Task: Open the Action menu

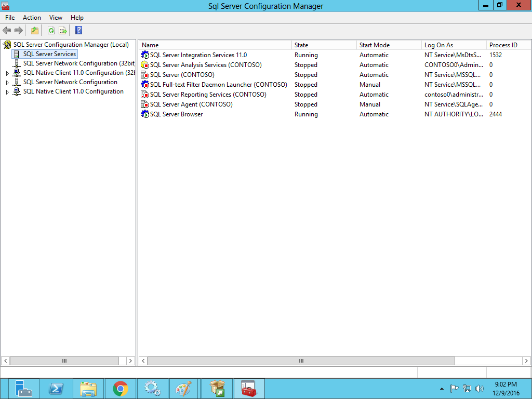Action: click(x=32, y=18)
